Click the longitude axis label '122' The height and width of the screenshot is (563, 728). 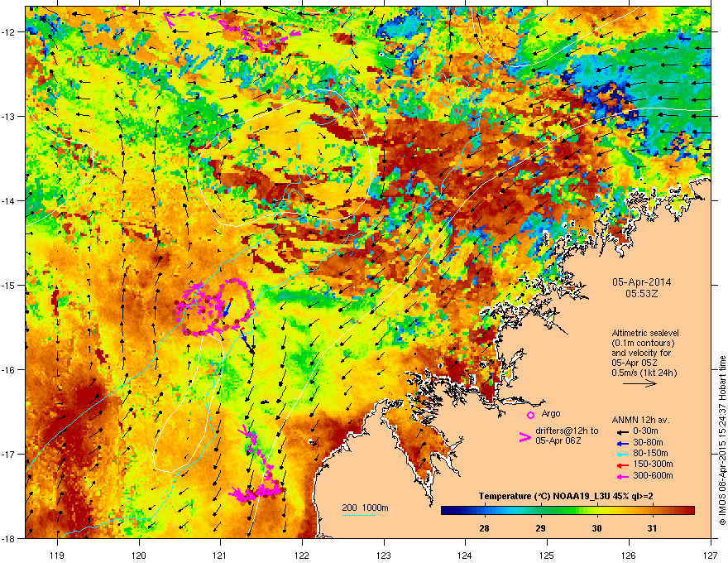click(302, 555)
